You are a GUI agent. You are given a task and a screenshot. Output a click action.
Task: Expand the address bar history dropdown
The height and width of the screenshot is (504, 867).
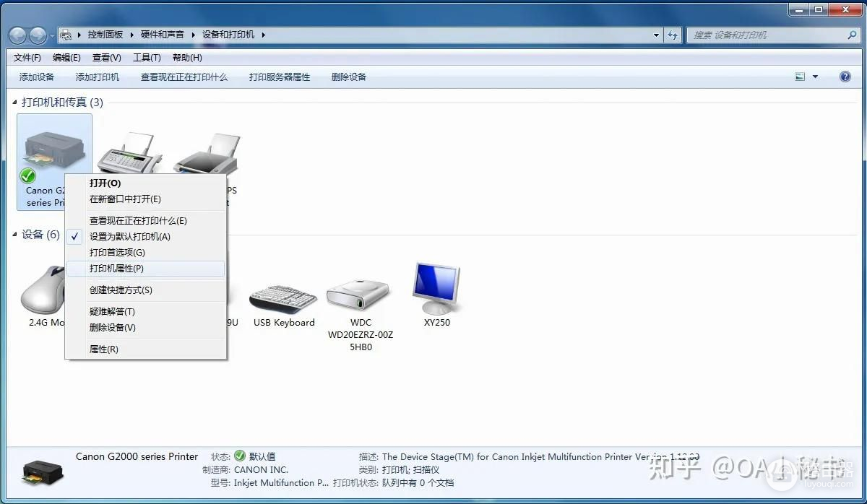point(656,35)
